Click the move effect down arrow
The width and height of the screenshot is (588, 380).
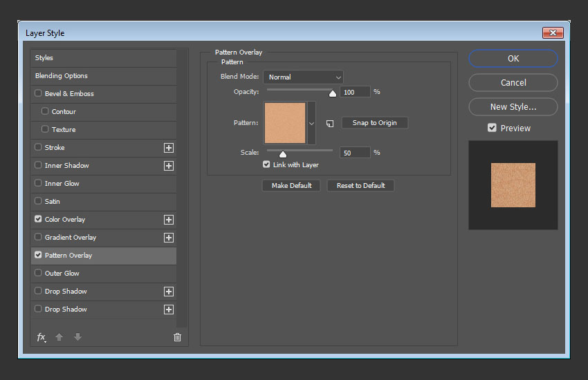[77, 337]
